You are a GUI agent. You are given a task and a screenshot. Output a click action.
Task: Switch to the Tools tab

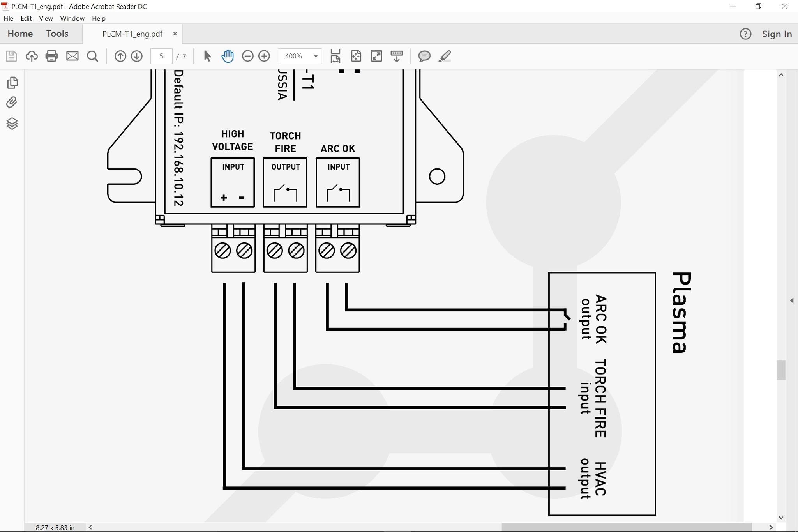tap(57, 34)
